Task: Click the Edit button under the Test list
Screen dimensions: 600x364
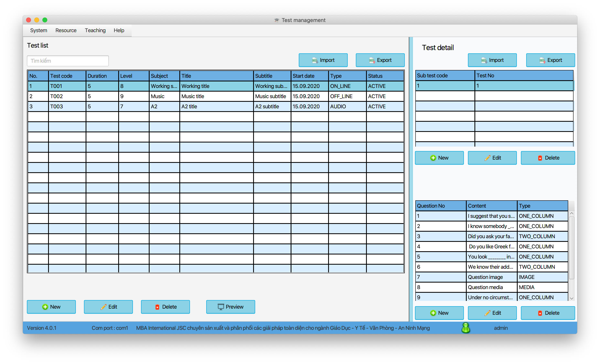Action: pyautogui.click(x=108, y=307)
